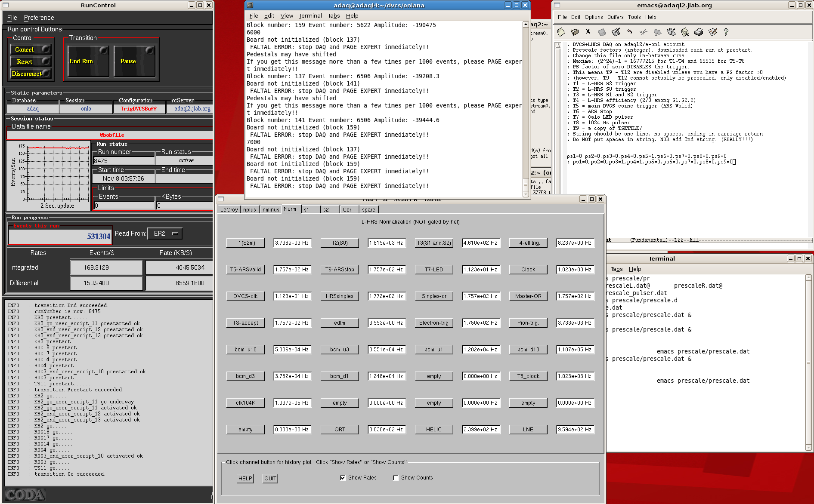814x504 pixels.
Task: Click the End Run transition button
Action: pyautogui.click(x=88, y=61)
